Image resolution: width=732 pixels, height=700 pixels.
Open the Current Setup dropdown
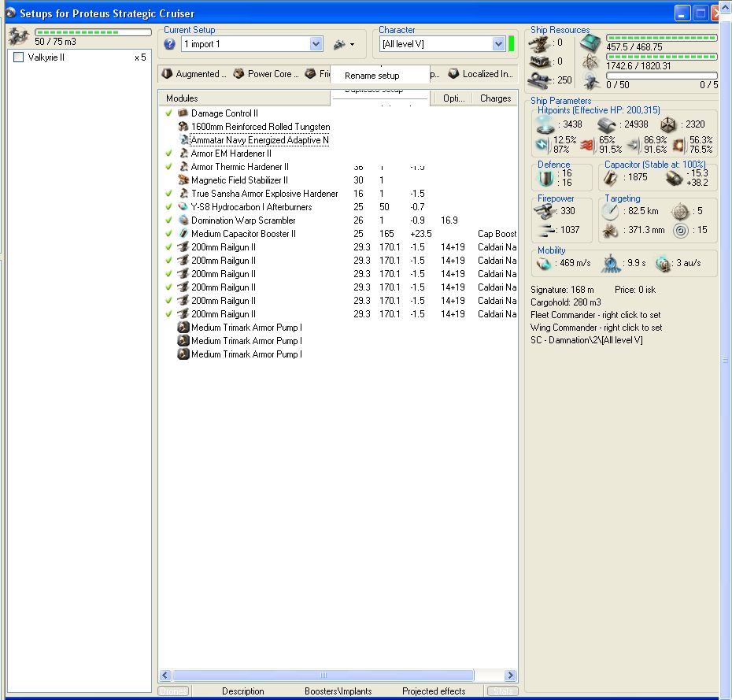pos(316,44)
